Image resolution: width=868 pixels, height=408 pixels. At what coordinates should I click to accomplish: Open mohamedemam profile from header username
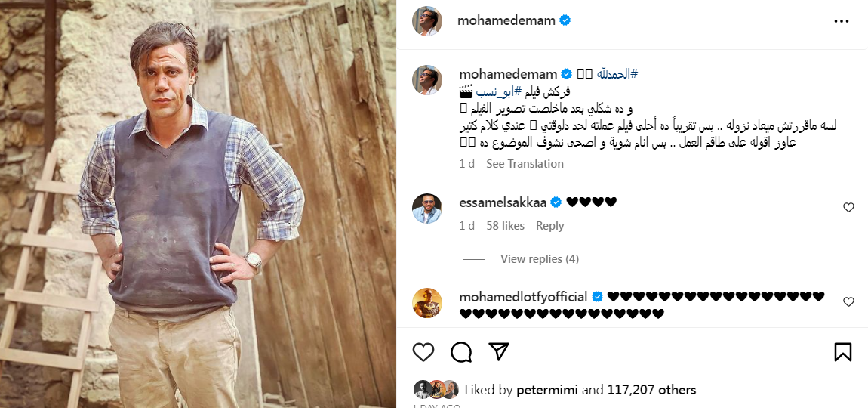507,20
